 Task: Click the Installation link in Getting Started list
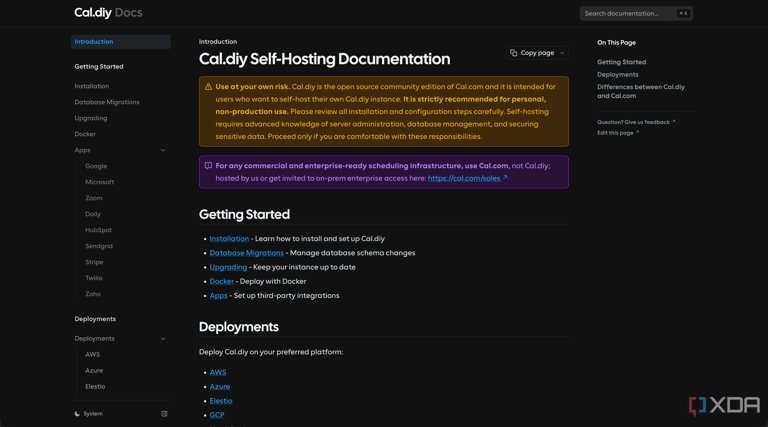pos(229,239)
